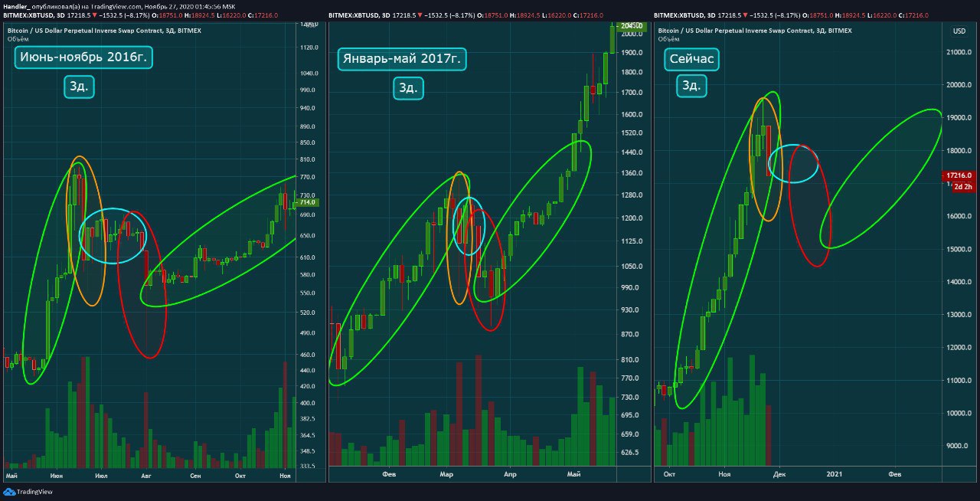Click '2021' on the right chart time axis

pos(835,475)
